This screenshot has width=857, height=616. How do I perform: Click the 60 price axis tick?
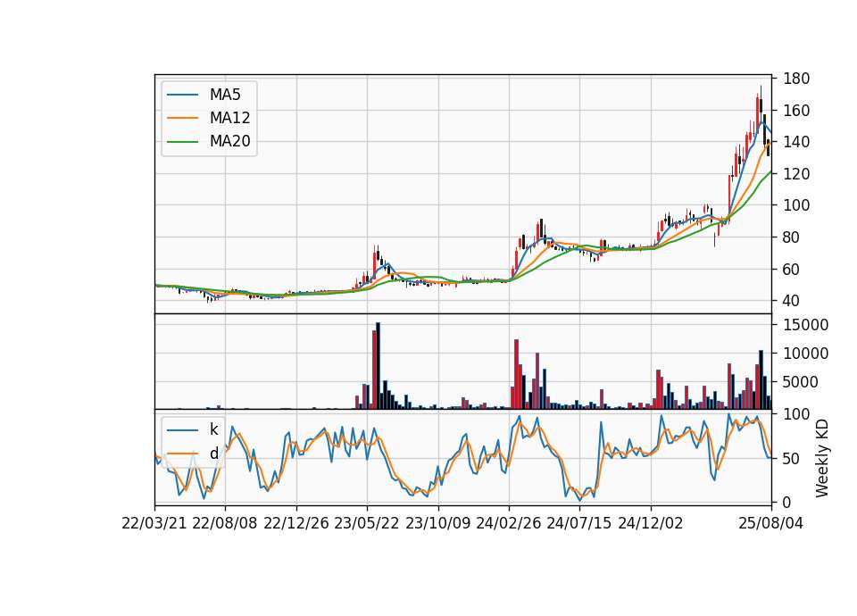[x=792, y=269]
